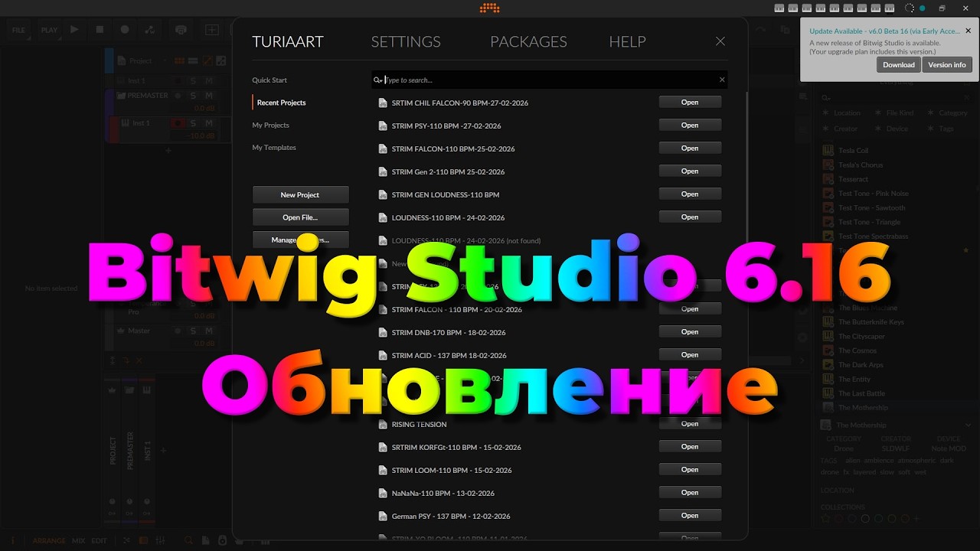Mute the Master track

tap(208, 331)
